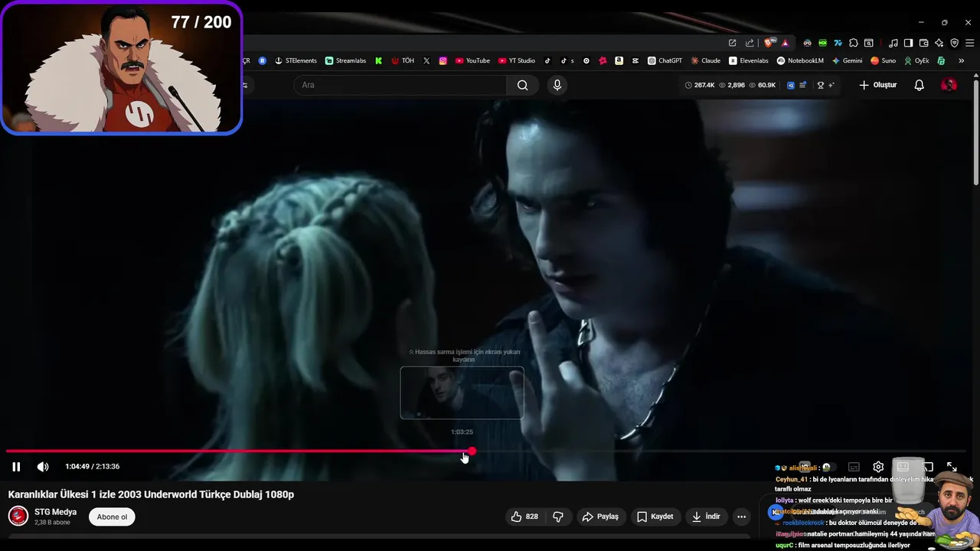Open the Amazon bookmark icon
980x551 pixels.
(x=619, y=60)
